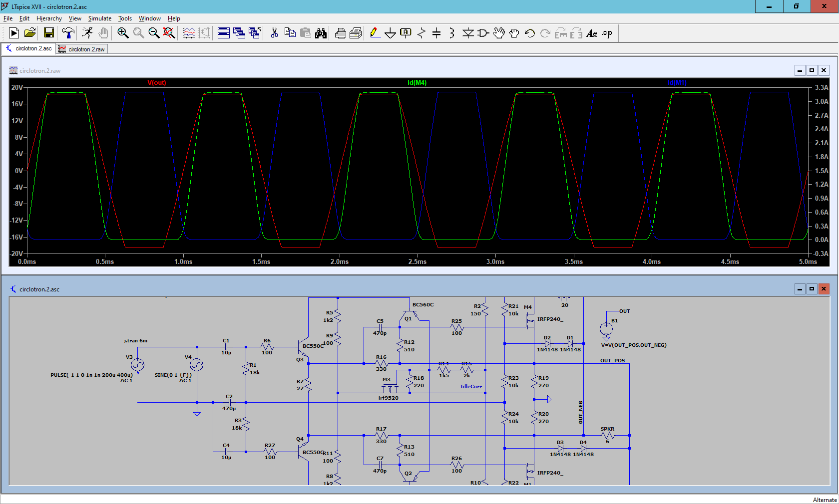Image resolution: width=839 pixels, height=504 pixels.
Task: Select the Label Net tool
Action: 406,33
